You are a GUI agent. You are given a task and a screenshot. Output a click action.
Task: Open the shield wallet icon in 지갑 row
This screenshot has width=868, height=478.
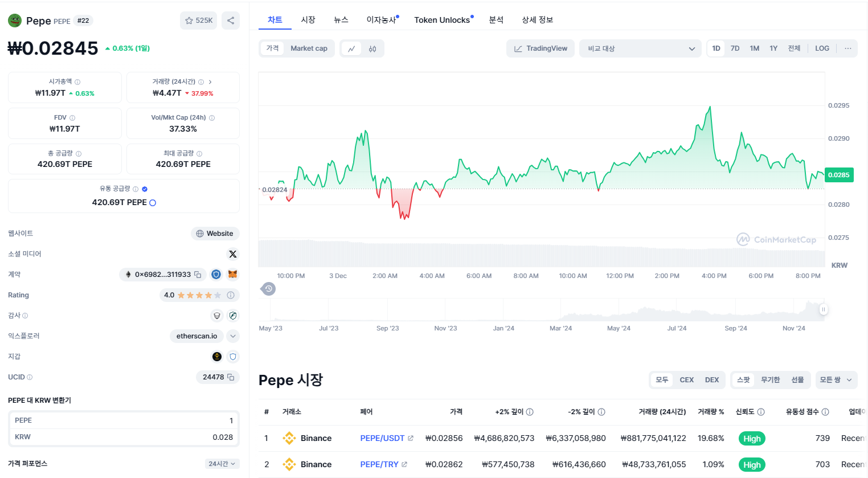tap(232, 357)
